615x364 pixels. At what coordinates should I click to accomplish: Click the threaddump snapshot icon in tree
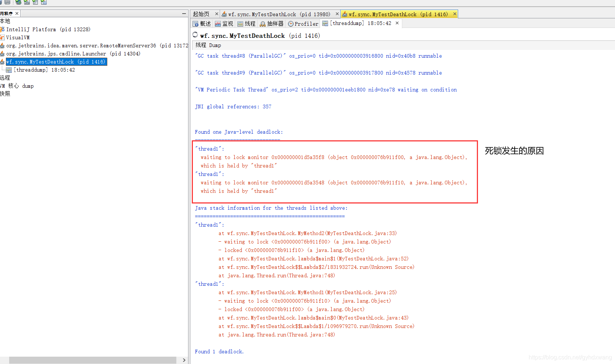coord(9,70)
